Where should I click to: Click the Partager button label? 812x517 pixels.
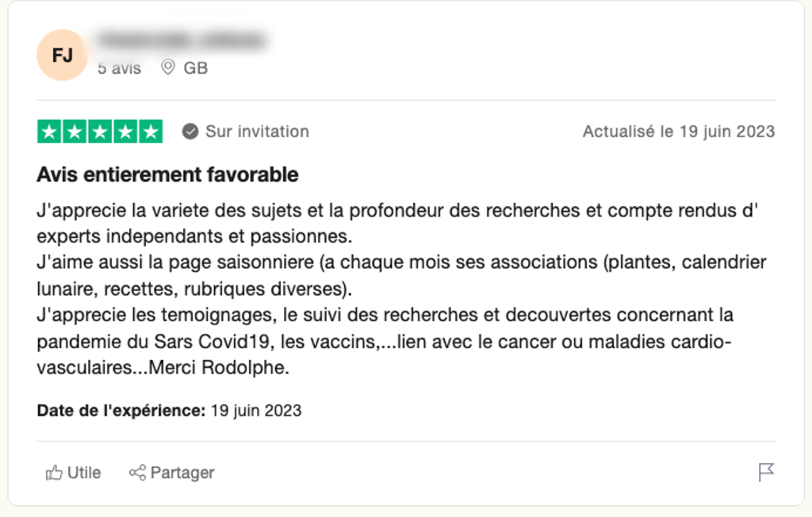[182, 473]
